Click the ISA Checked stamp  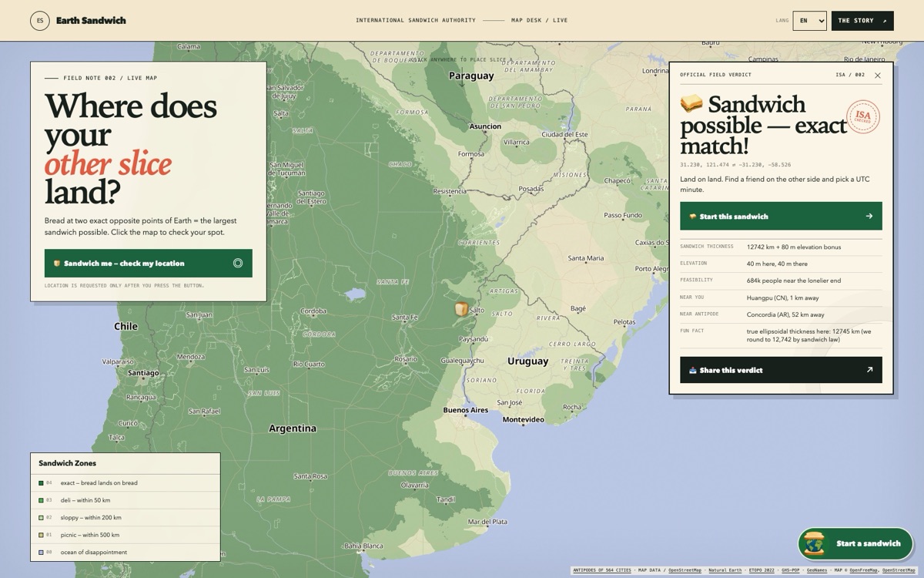(x=862, y=117)
